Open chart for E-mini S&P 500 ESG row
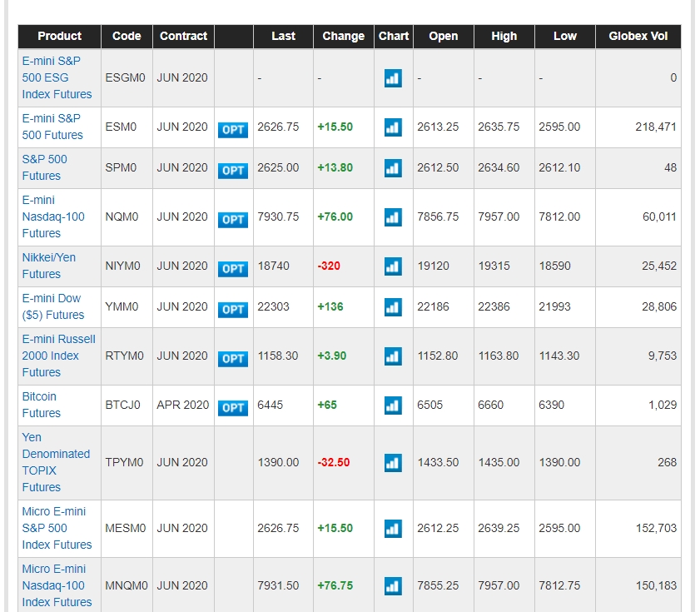Screen dimensions: 700x612 393,78
